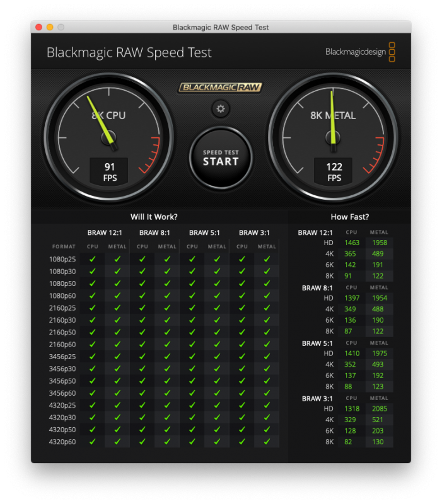Click BRAW 3:1 HD METAL value 2085

click(x=380, y=409)
